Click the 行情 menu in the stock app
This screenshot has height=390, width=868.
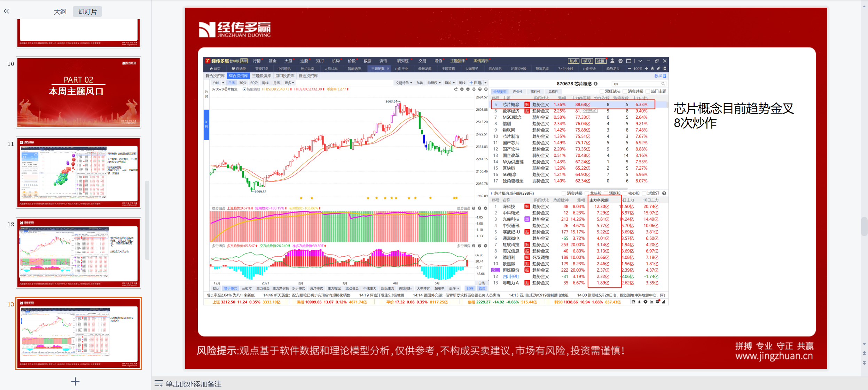coord(257,61)
